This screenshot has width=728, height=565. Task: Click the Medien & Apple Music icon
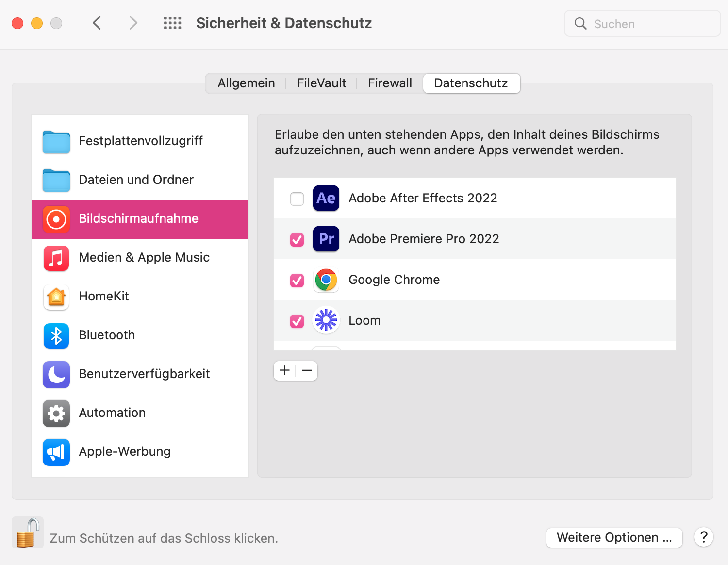[x=56, y=258]
